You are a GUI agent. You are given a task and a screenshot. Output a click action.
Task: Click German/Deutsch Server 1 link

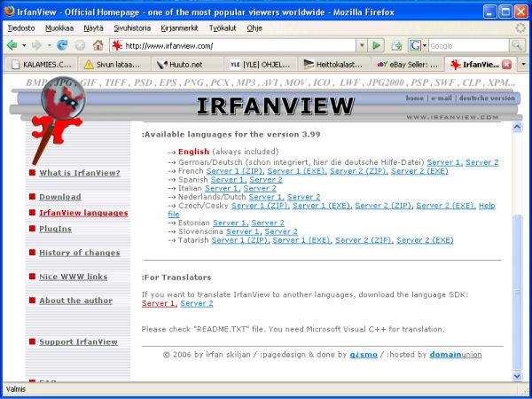[x=443, y=162]
